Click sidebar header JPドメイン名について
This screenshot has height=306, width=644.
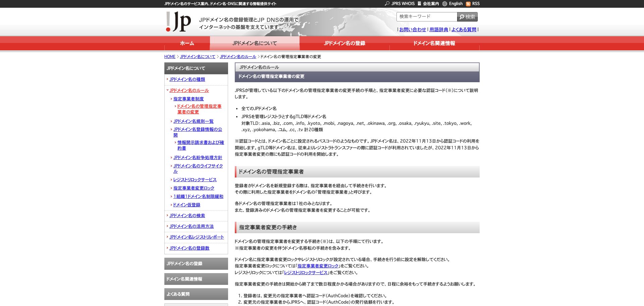click(196, 68)
